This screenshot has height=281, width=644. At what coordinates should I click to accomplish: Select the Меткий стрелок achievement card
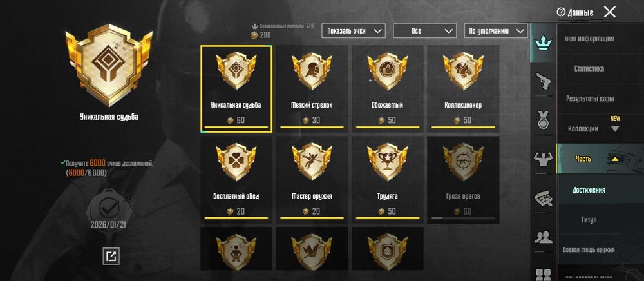coord(312,88)
